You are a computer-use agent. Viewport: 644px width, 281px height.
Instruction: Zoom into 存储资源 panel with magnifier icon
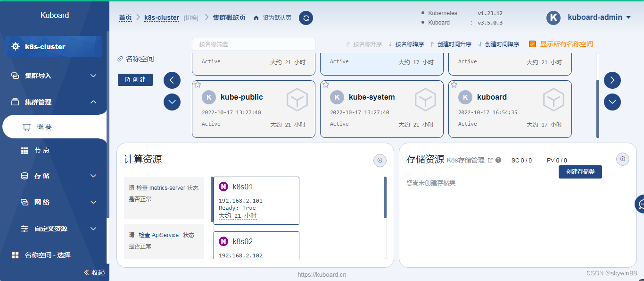click(623, 159)
